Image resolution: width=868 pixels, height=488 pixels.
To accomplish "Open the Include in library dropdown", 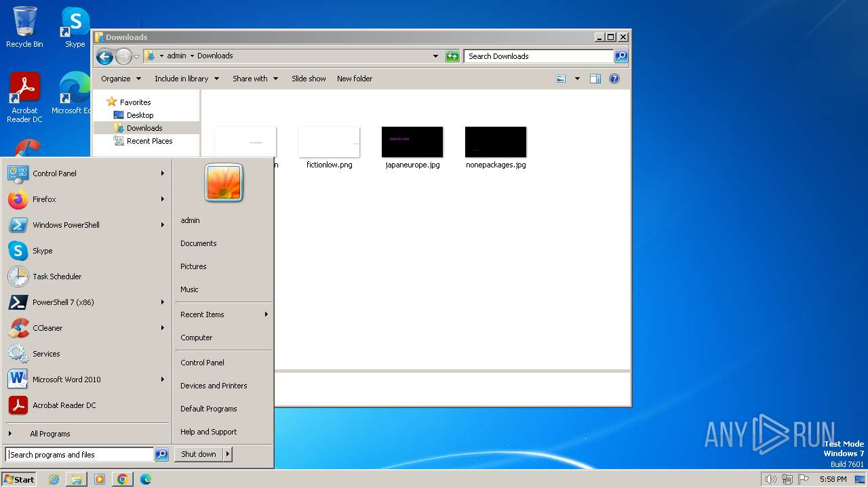I will click(186, 79).
